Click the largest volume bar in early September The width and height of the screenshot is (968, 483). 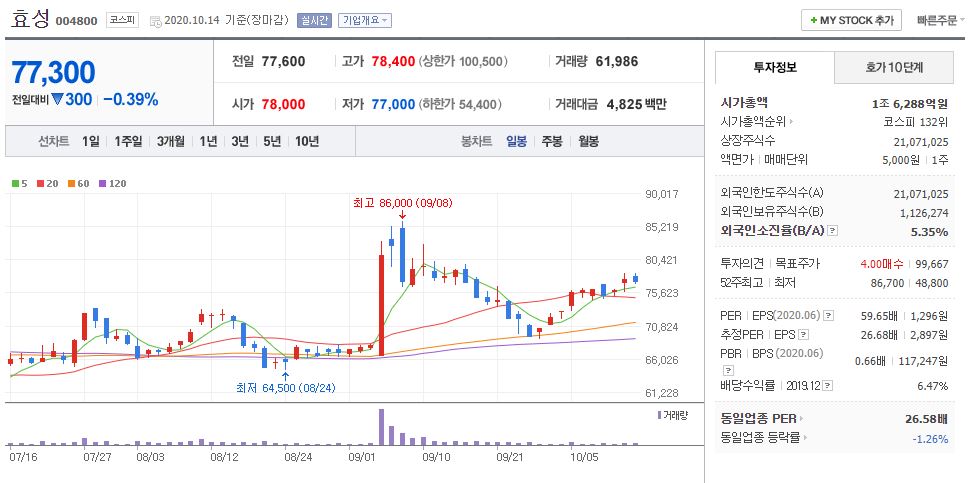coord(382,427)
